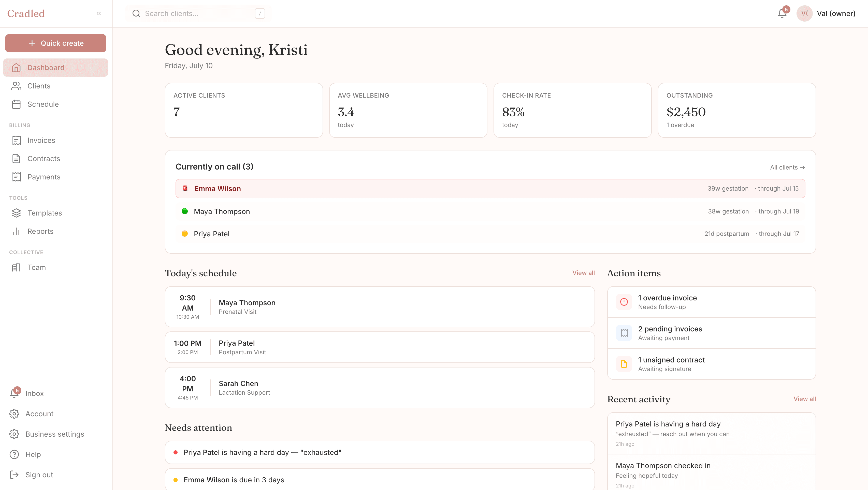The width and height of the screenshot is (868, 490).
Task: Click the Val (owner) avatar
Action: tap(804, 13)
